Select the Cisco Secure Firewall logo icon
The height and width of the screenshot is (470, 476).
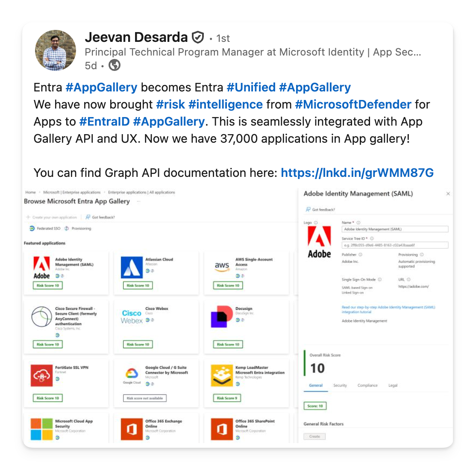[x=41, y=317]
